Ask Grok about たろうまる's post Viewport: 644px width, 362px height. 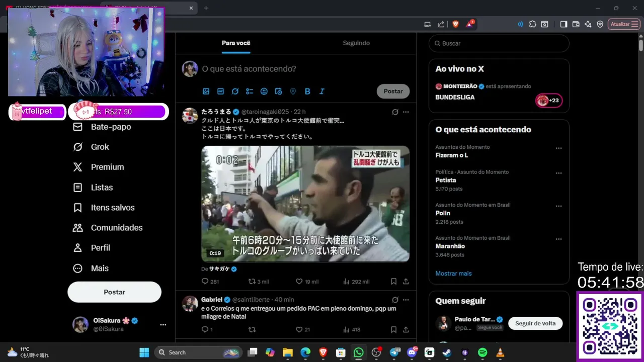pos(395,112)
